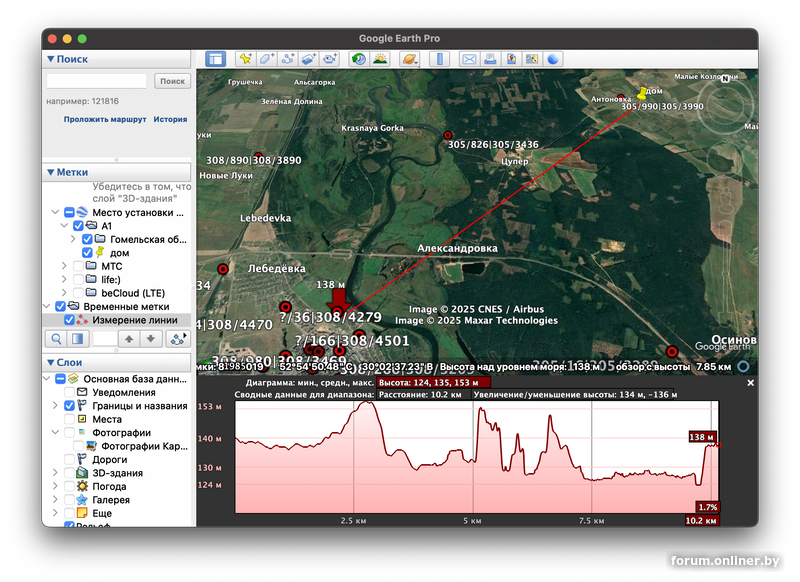The height and width of the screenshot is (582, 800).
Task: Click the Print toolbar icon
Action: pos(490,59)
